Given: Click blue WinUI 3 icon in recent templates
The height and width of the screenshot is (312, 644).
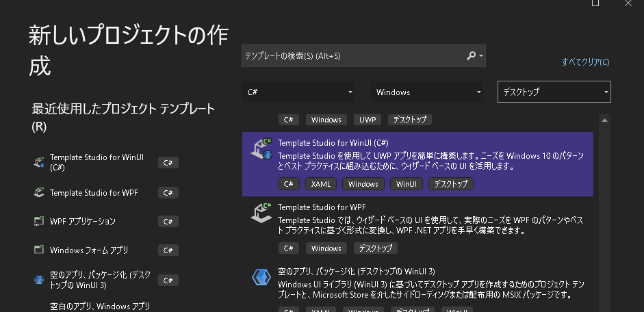Looking at the screenshot, I should 38,280.
